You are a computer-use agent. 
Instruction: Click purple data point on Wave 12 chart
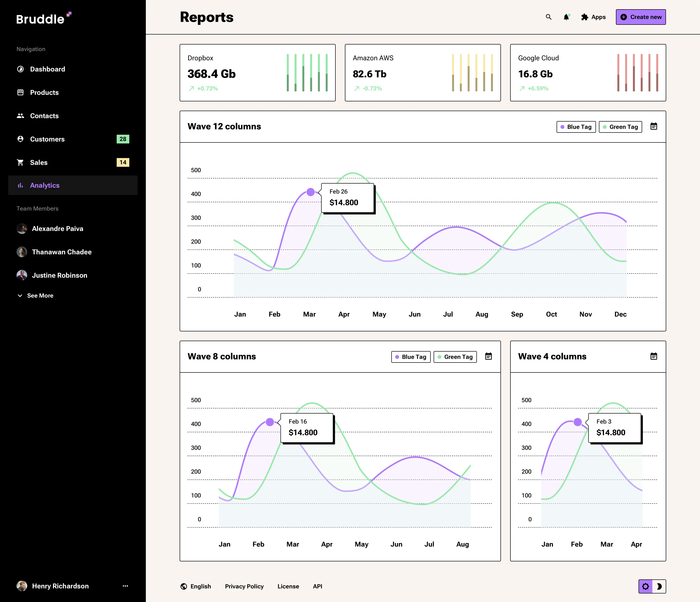click(x=310, y=192)
